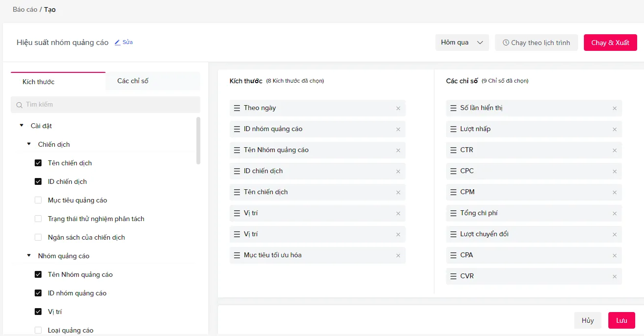The width and height of the screenshot is (644, 336).
Task: Collapse the Cài đặt tree section
Action: pos(21,126)
